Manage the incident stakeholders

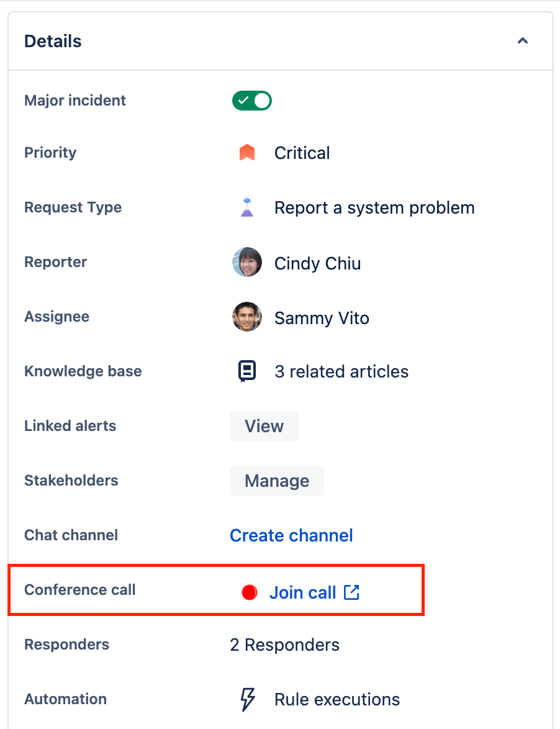(276, 480)
